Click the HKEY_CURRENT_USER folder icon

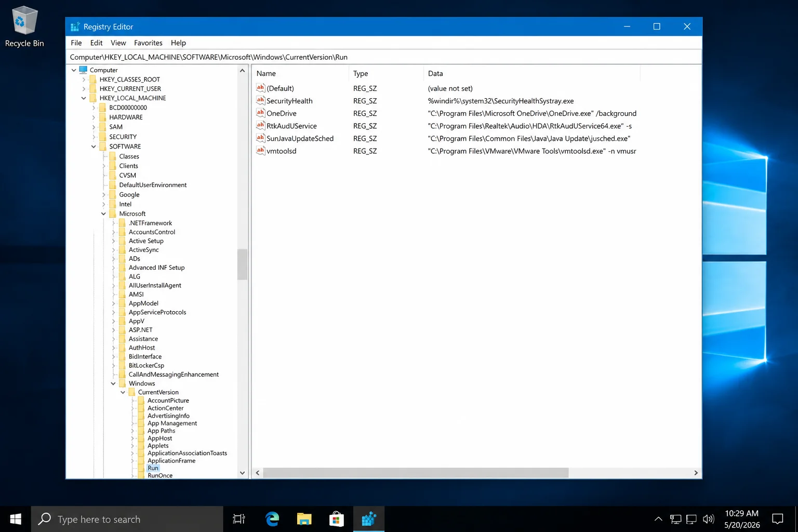tap(93, 89)
